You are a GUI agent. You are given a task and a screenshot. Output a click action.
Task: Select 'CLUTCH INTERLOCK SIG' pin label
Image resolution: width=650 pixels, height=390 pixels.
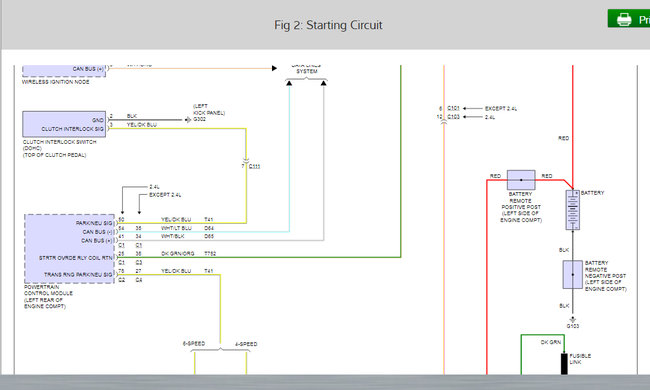(73, 129)
